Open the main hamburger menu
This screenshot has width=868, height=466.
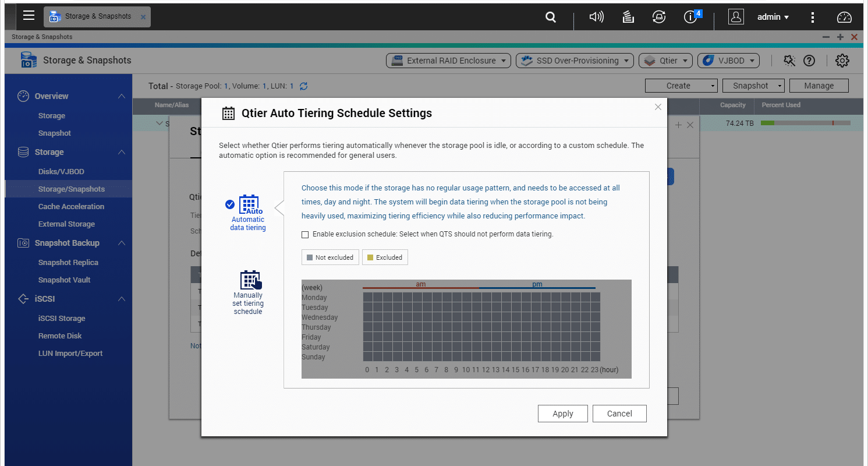pos(29,16)
